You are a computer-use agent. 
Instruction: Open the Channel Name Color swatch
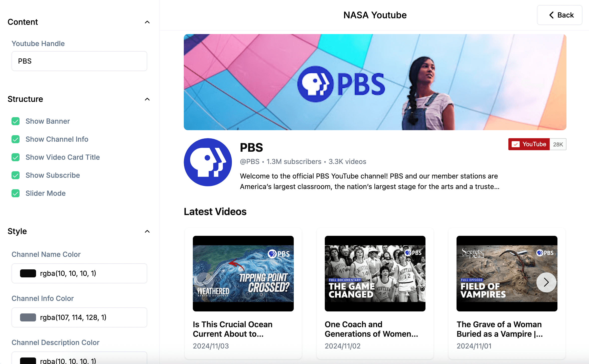click(28, 273)
